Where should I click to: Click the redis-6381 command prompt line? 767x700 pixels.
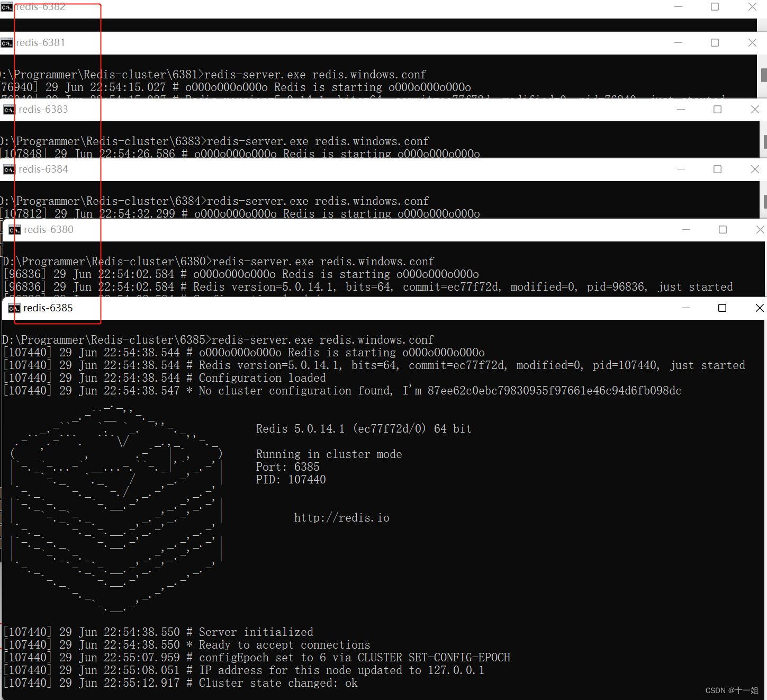[213, 74]
